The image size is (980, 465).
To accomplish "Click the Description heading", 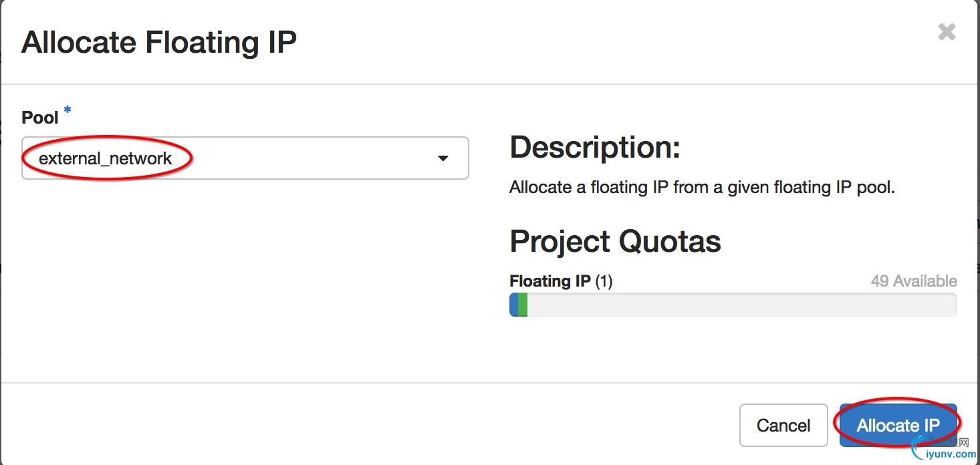I will point(594,147).
